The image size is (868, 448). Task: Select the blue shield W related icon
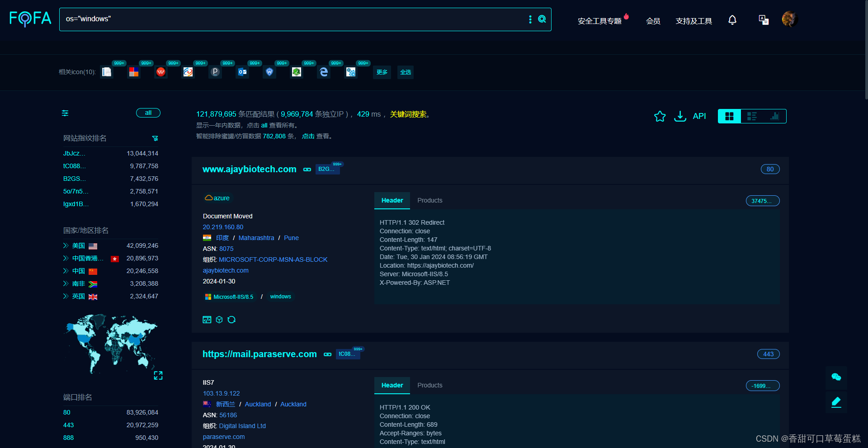[x=269, y=72]
